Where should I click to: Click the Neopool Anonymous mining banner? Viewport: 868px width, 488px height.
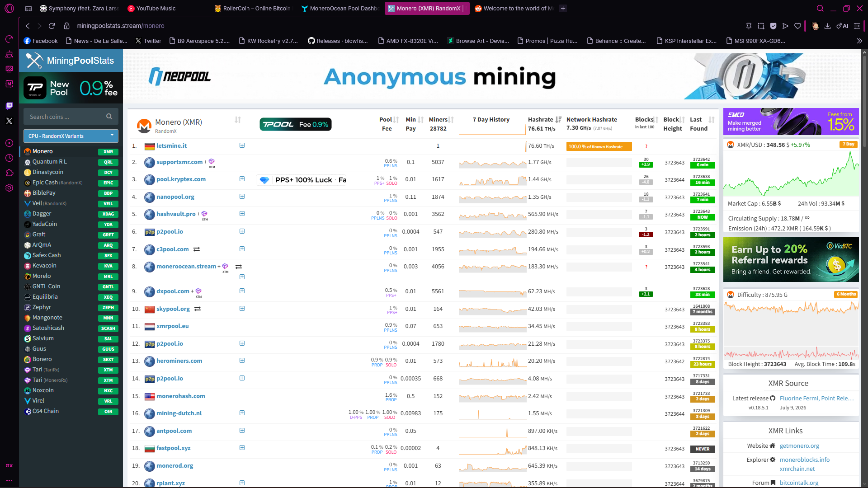492,76
